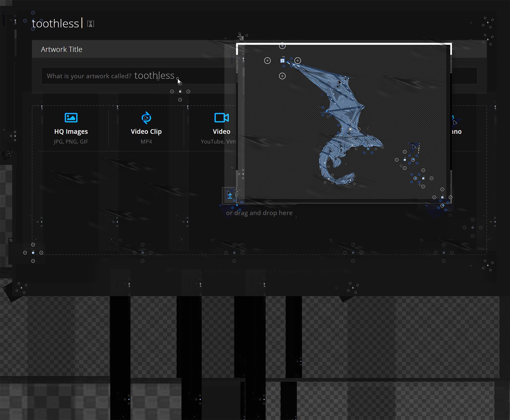The height and width of the screenshot is (420, 510).
Task: Focus the artwork title input field
Action: pyautogui.click(x=259, y=76)
